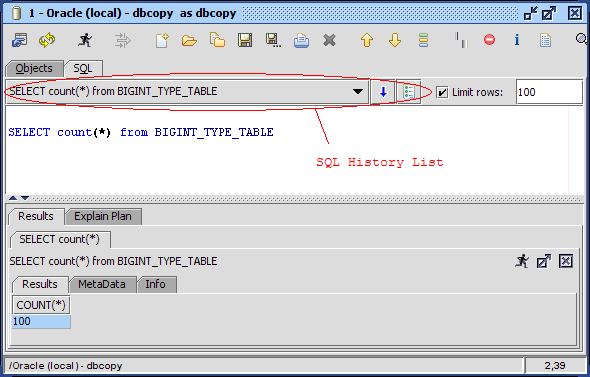
Task: Detach result tab into separate window
Action: [x=544, y=261]
